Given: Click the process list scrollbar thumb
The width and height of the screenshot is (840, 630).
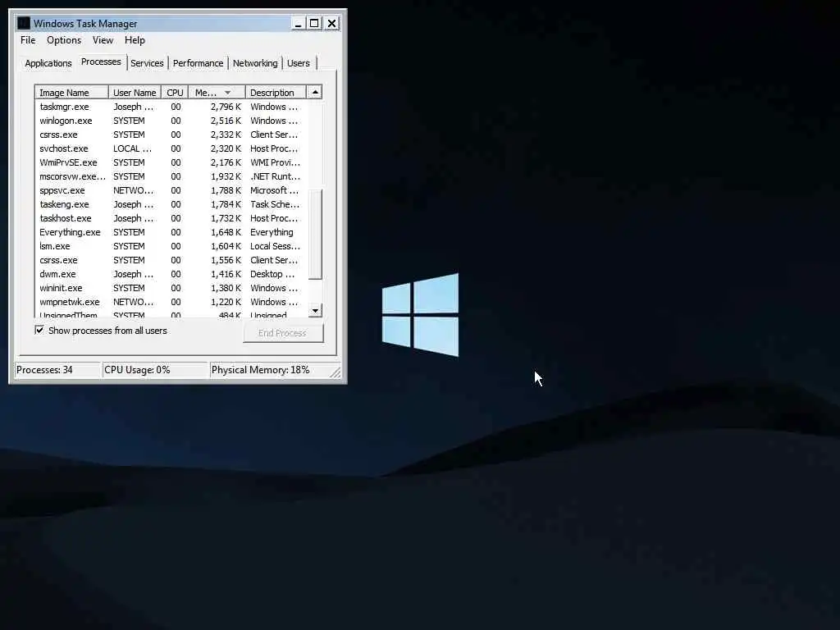Looking at the screenshot, I should coord(315,234).
